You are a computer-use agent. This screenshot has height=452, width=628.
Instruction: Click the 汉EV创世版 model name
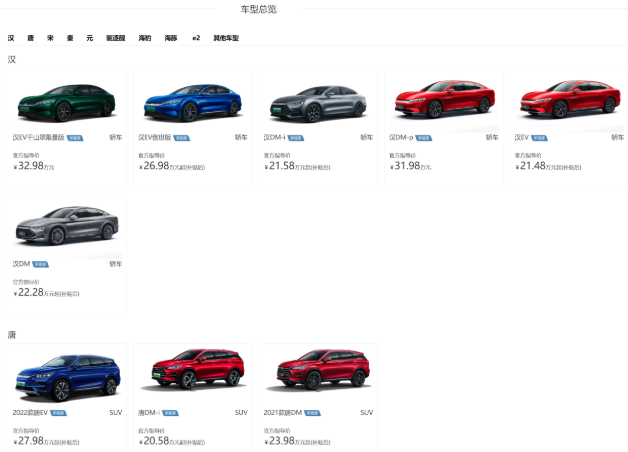(155, 137)
